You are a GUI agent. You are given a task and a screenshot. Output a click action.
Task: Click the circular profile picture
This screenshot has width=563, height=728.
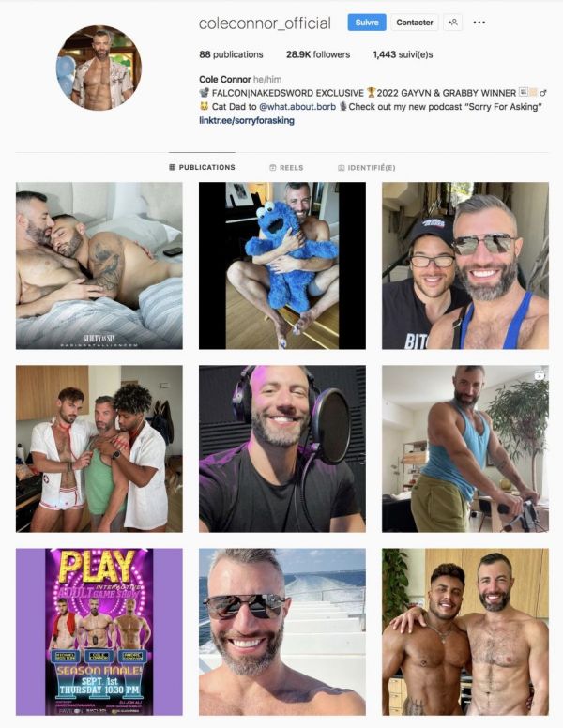coord(99,68)
